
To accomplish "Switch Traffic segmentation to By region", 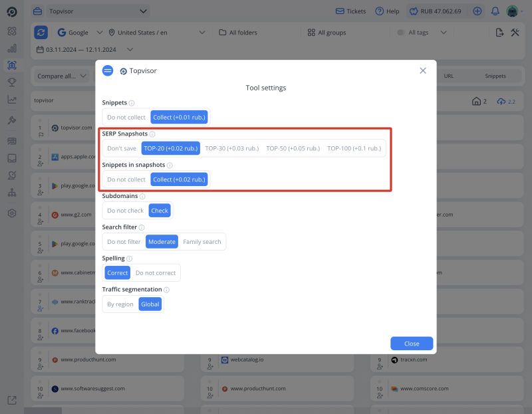I will pyautogui.click(x=120, y=304).
